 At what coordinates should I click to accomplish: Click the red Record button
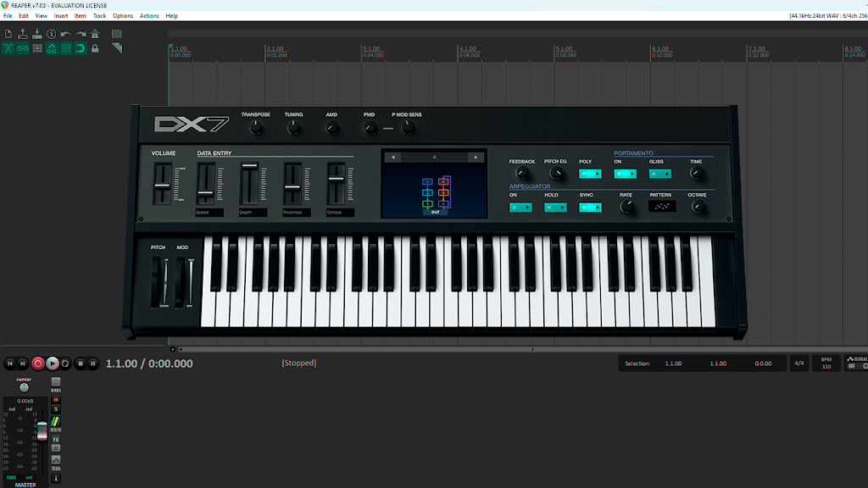pyautogui.click(x=37, y=363)
